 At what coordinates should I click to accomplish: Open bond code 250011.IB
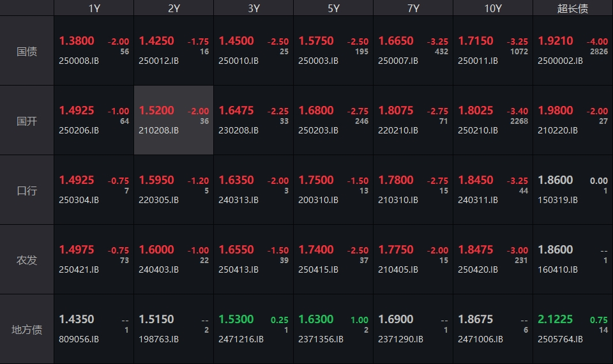pyautogui.click(x=478, y=61)
